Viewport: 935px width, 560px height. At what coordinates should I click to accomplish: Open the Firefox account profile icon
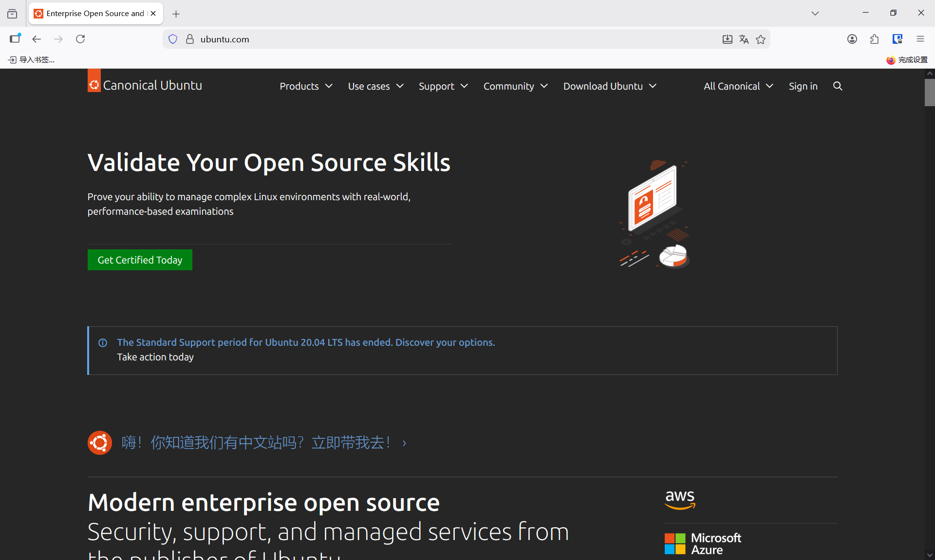tap(852, 39)
